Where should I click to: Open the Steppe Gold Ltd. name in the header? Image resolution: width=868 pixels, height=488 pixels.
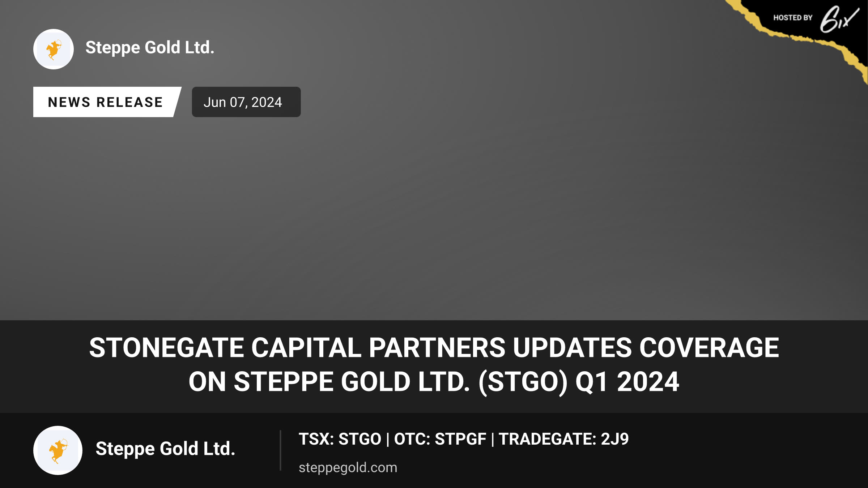[x=150, y=48]
